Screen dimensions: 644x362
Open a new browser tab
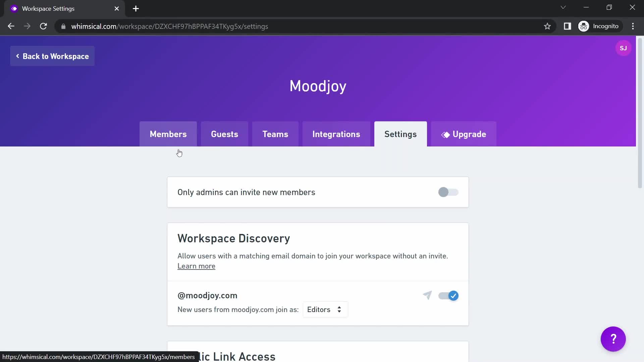(x=136, y=9)
